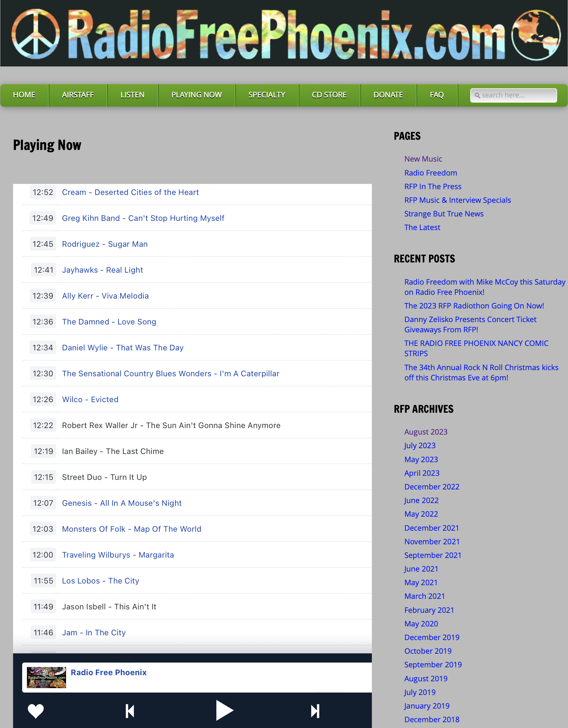568x728 pixels.
Task: Click Street Duo - Turn It Up text
Action: pos(104,477)
